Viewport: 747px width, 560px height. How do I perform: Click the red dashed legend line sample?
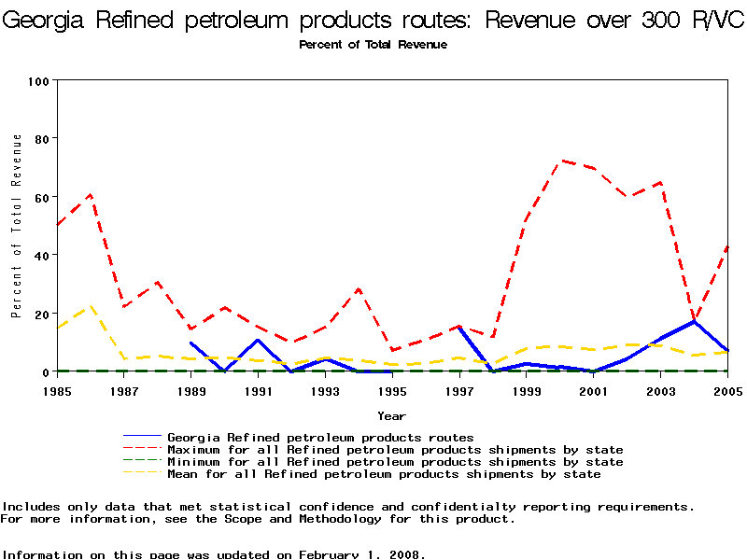click(x=143, y=450)
